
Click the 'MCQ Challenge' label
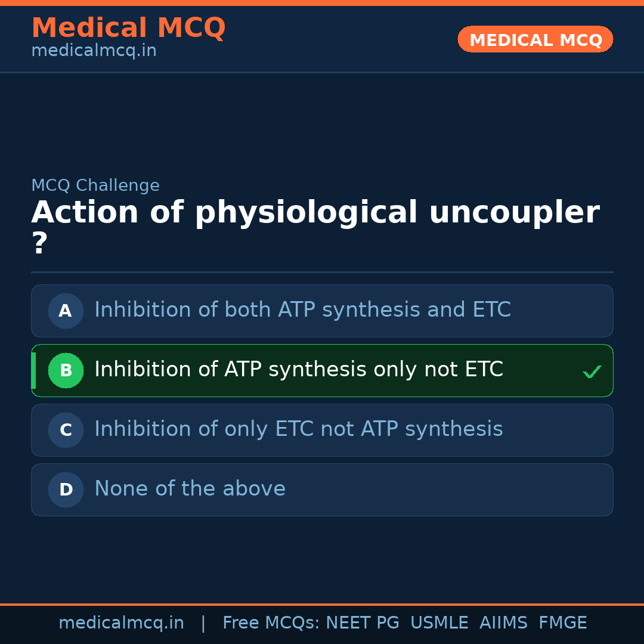click(x=95, y=185)
